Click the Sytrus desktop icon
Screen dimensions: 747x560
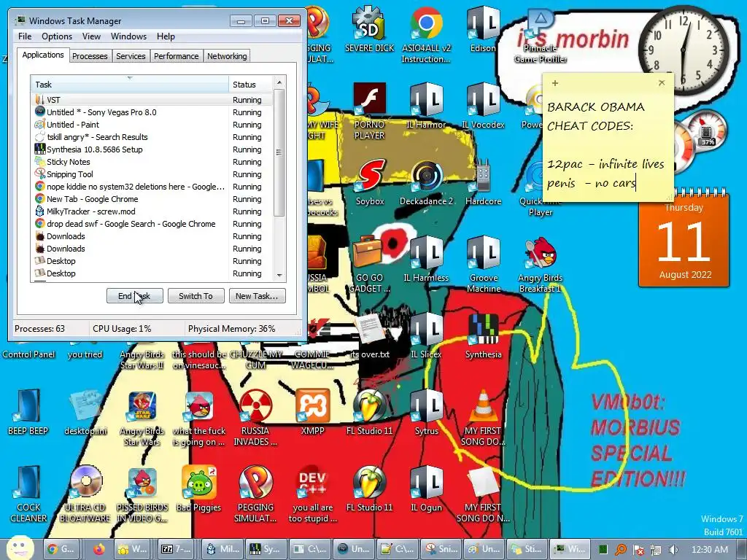pos(426,413)
